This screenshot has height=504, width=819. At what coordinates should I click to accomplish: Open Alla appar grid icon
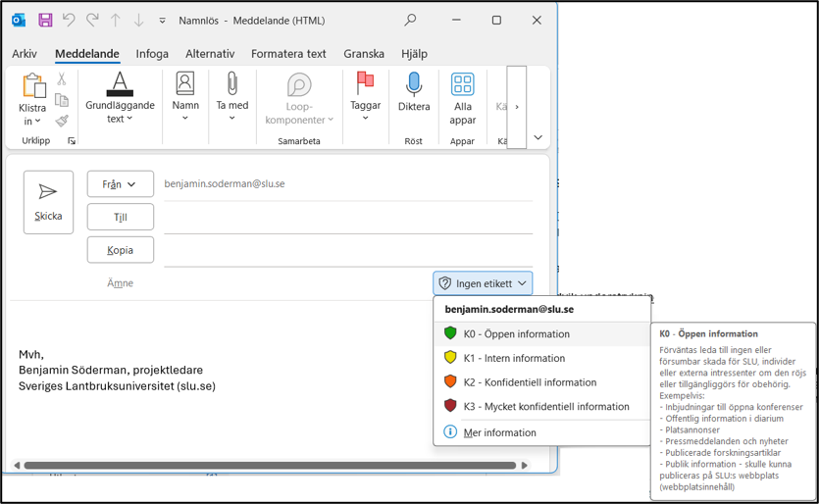[x=463, y=84]
